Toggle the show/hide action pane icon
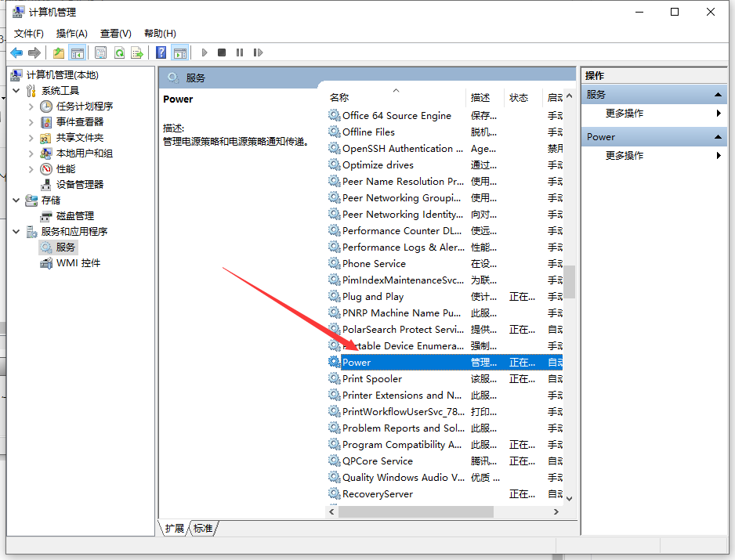735x560 pixels. coord(180,52)
